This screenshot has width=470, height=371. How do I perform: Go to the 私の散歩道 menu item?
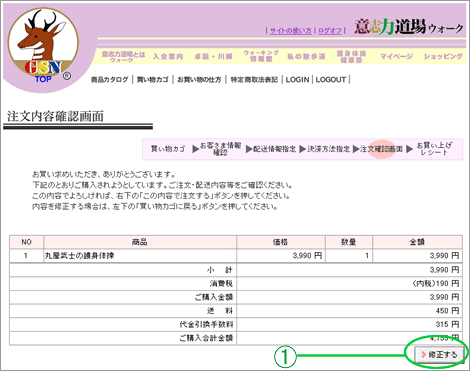click(306, 57)
